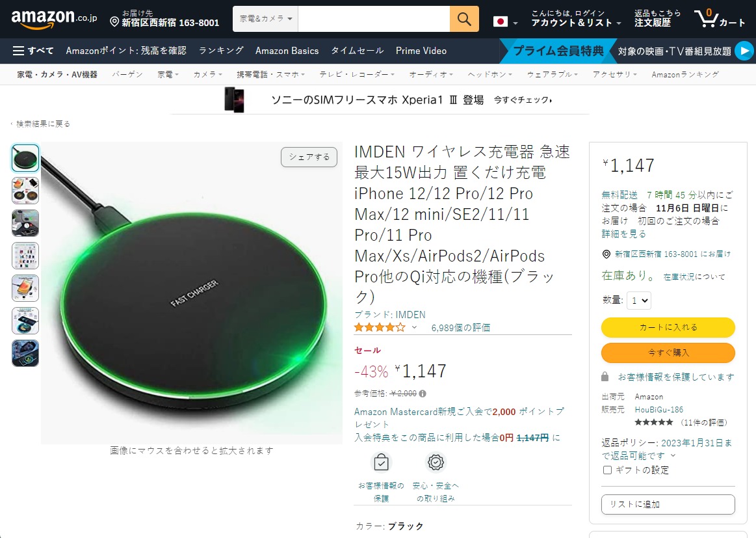756x538 pixels.
Task: Click the info icon next to 参考価格
Action: click(x=422, y=393)
